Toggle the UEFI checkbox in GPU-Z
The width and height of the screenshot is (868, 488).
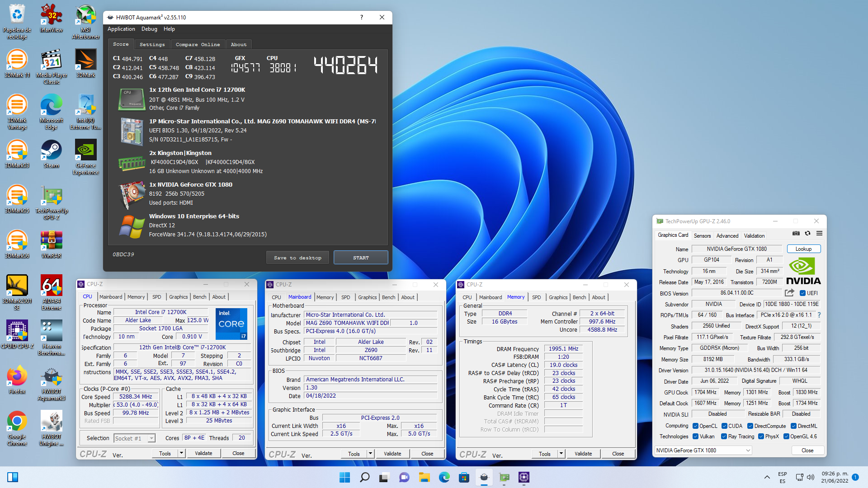[x=802, y=293]
